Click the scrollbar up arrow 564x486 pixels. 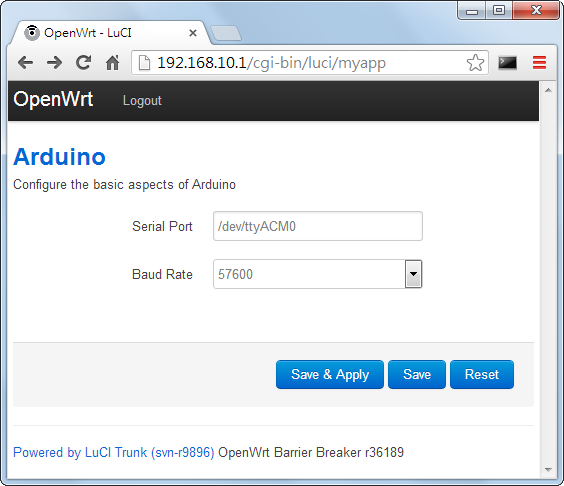[x=548, y=90]
